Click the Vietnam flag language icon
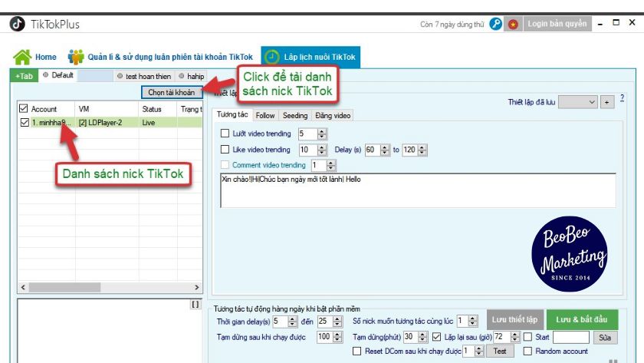Image resolution: width=644 pixels, height=363 pixels. (x=513, y=24)
